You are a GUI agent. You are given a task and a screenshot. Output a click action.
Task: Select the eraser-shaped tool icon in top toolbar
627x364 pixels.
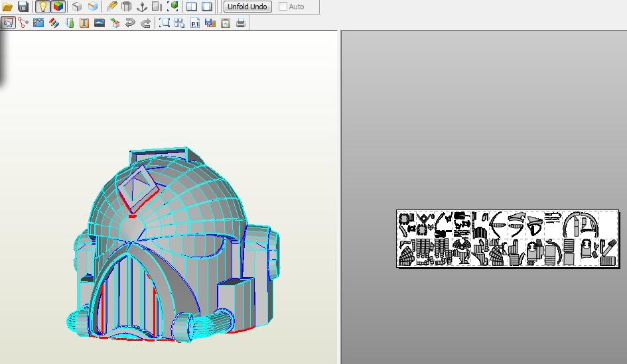111,7
